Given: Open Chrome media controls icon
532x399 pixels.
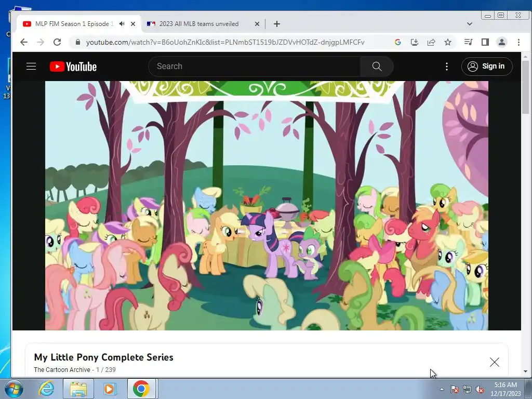Looking at the screenshot, I should (x=469, y=42).
